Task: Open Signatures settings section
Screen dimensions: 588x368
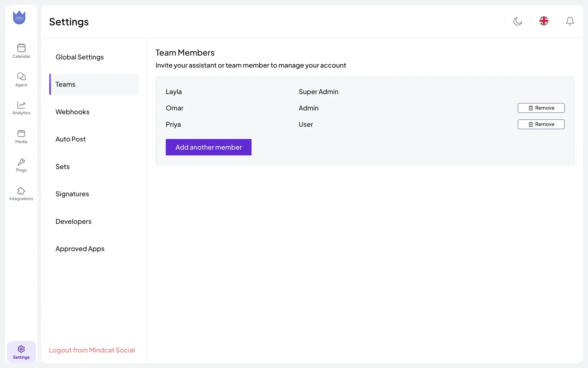Action: 94,194
